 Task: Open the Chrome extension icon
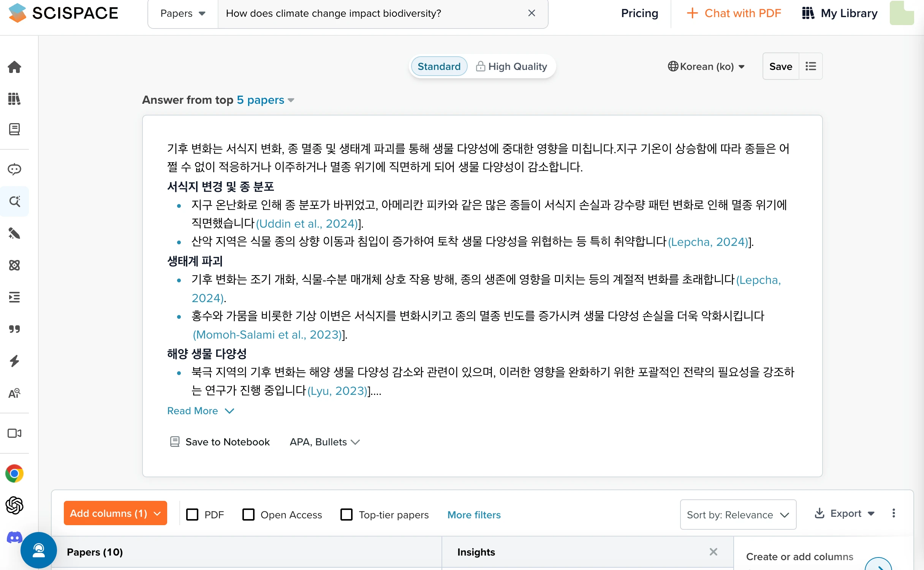[x=14, y=473]
